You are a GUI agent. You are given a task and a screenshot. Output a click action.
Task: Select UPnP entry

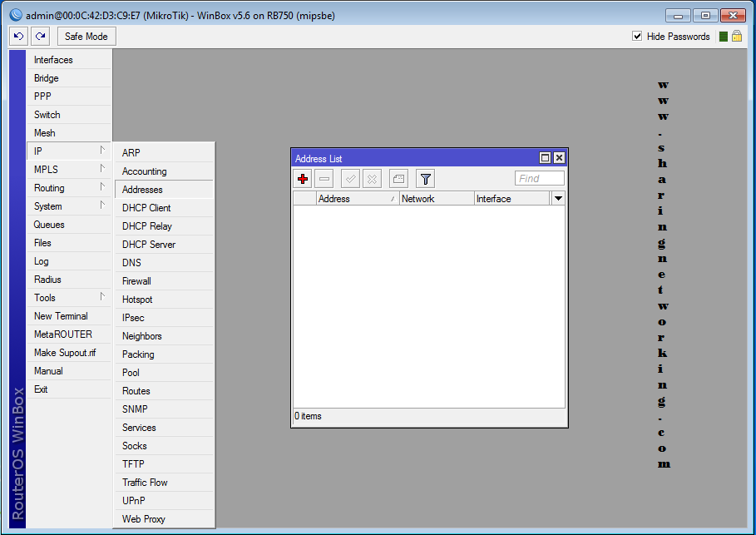(164, 501)
